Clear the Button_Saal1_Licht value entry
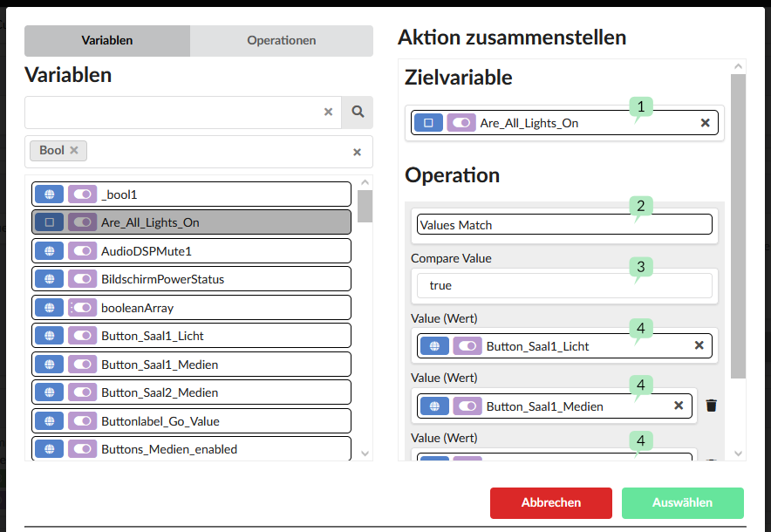The width and height of the screenshot is (771, 532). (x=699, y=345)
